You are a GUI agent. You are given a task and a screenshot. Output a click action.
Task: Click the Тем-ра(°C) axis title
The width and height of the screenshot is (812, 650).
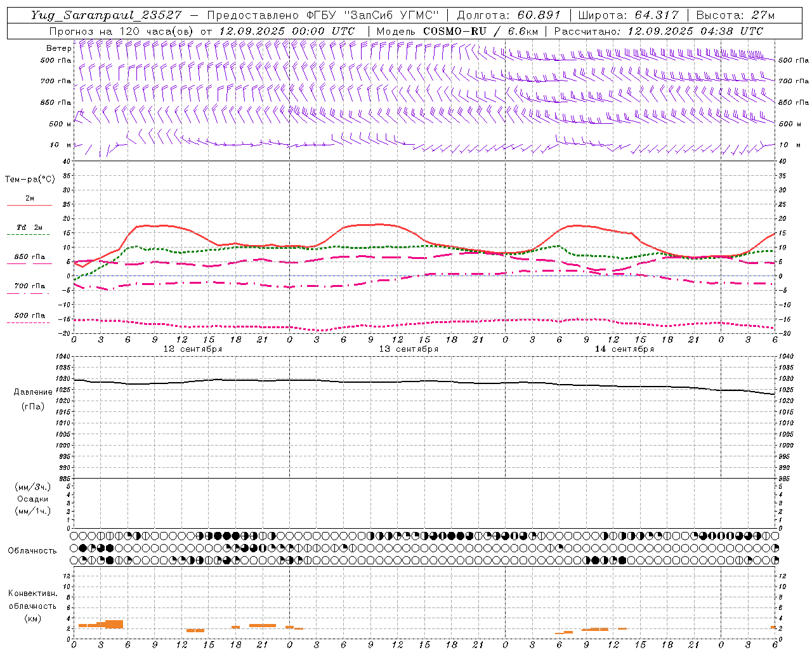[x=30, y=180]
